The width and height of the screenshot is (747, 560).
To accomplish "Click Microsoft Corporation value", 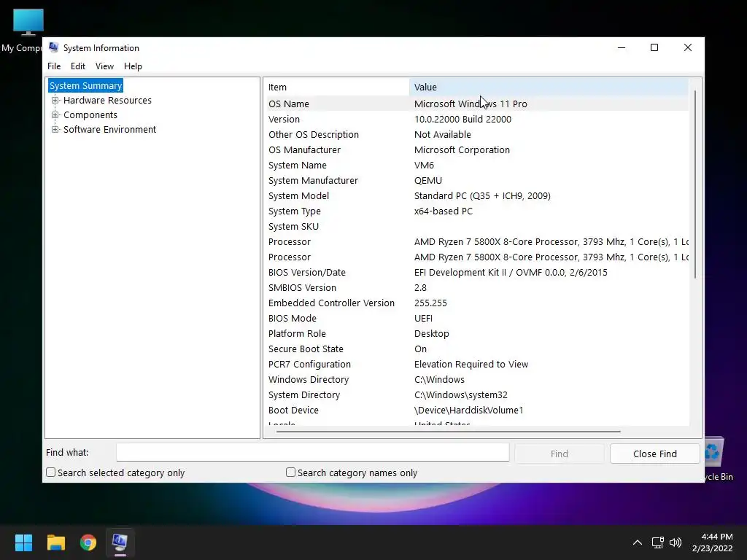I will pyautogui.click(x=462, y=149).
